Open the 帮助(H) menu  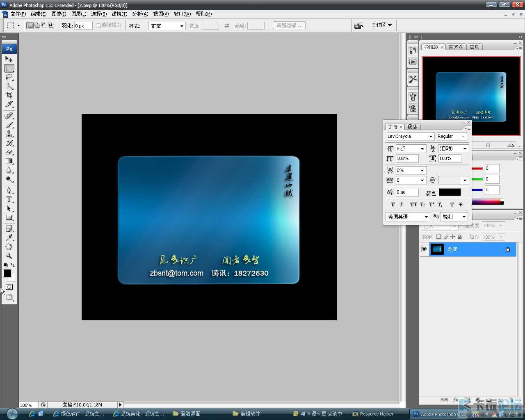click(204, 14)
